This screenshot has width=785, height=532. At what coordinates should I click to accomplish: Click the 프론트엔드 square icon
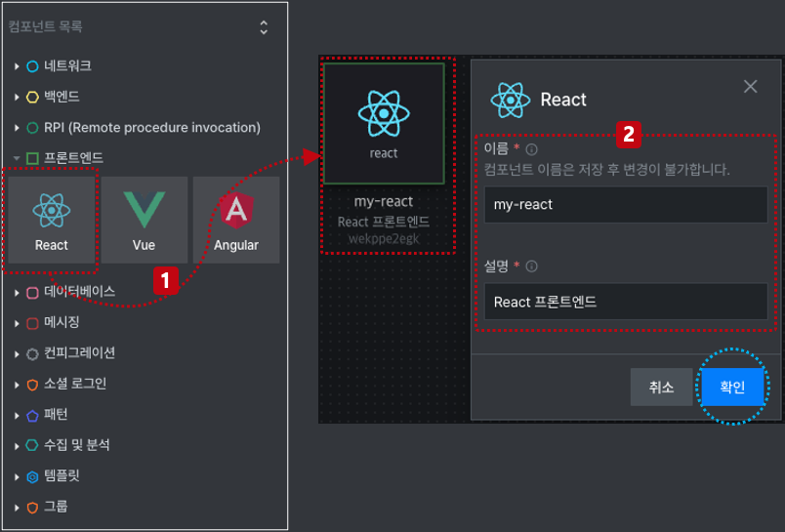32,158
